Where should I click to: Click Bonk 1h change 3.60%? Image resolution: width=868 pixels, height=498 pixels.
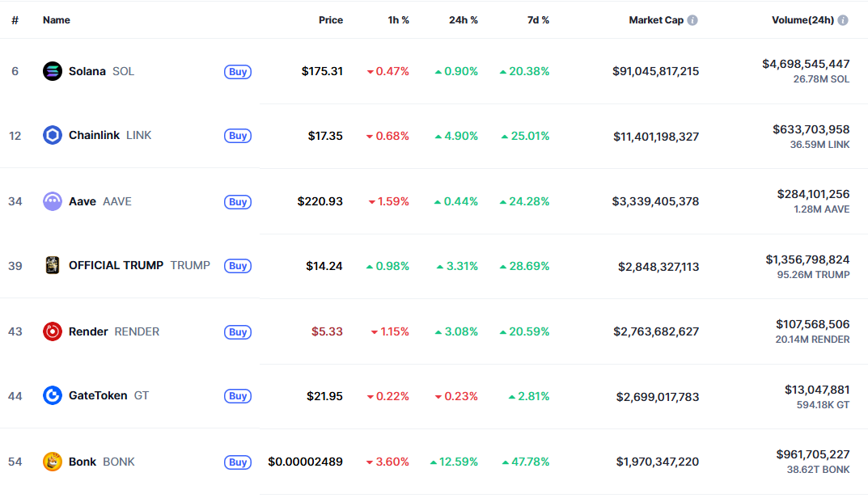coord(387,462)
